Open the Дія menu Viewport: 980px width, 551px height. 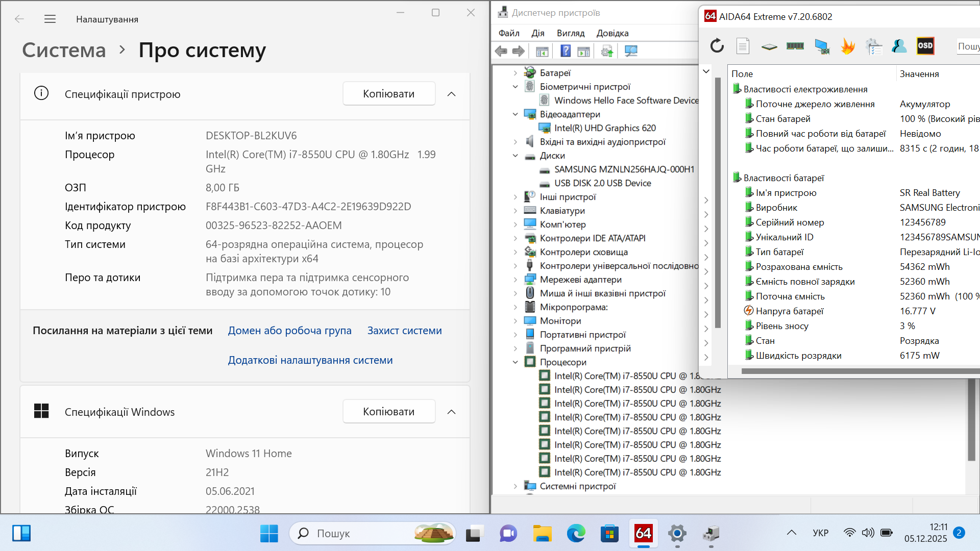tap(537, 33)
